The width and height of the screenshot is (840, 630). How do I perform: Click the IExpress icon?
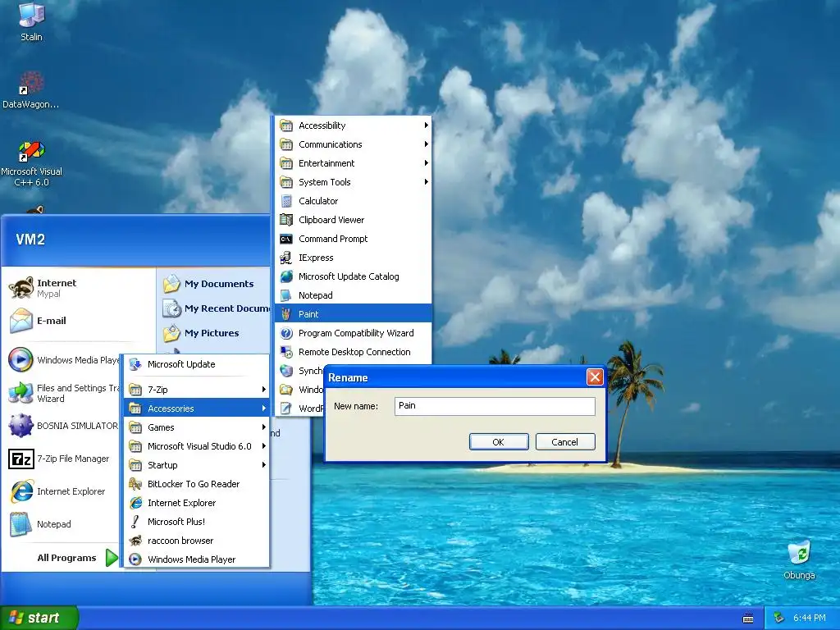click(286, 258)
